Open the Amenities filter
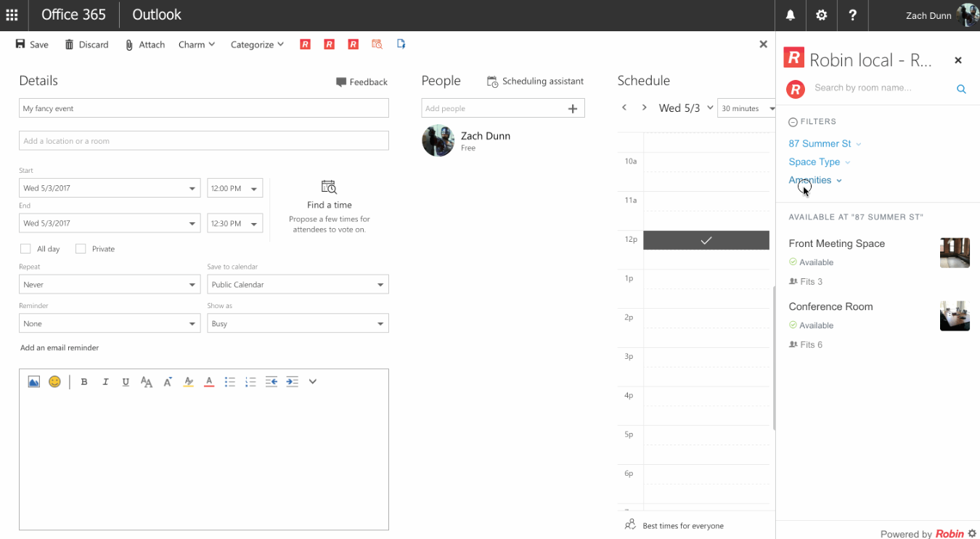 point(815,180)
